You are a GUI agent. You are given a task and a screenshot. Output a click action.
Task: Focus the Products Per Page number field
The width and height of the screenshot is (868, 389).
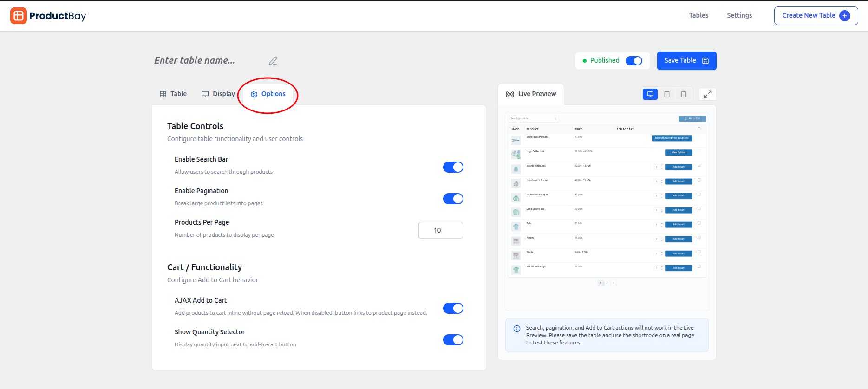click(x=441, y=230)
